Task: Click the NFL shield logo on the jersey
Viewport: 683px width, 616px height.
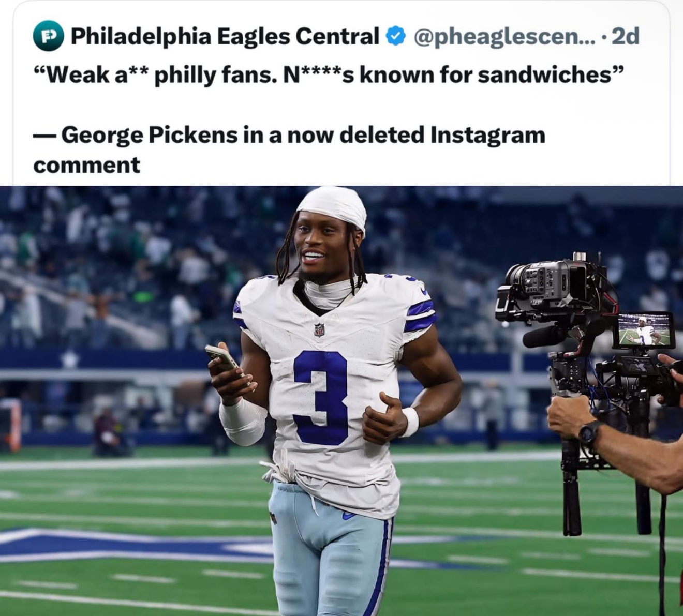Action: [319, 329]
